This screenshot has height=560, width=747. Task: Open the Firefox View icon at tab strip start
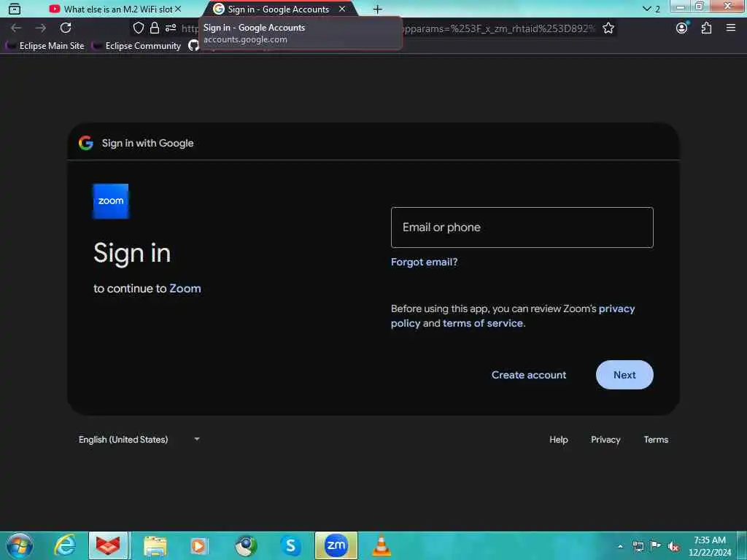[15, 9]
